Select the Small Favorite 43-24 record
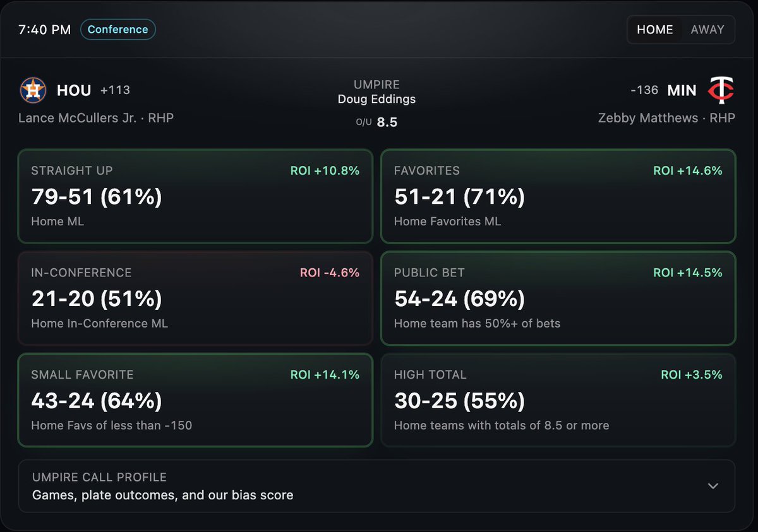Screen dimensions: 758x532 (x=97, y=400)
